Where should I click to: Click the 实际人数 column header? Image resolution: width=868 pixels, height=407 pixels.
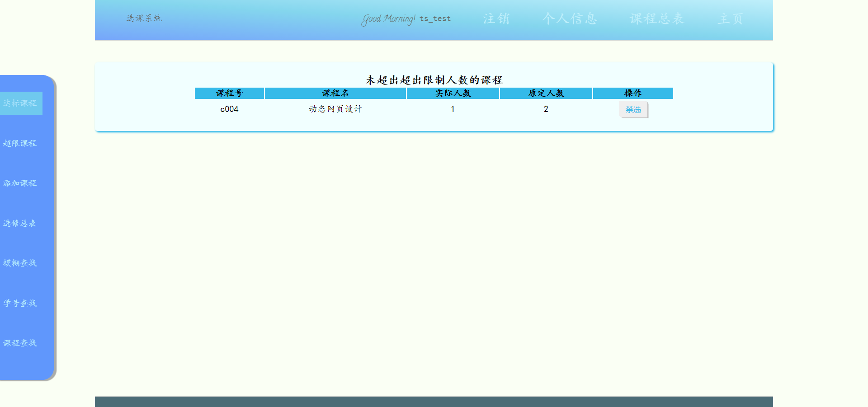pos(453,93)
